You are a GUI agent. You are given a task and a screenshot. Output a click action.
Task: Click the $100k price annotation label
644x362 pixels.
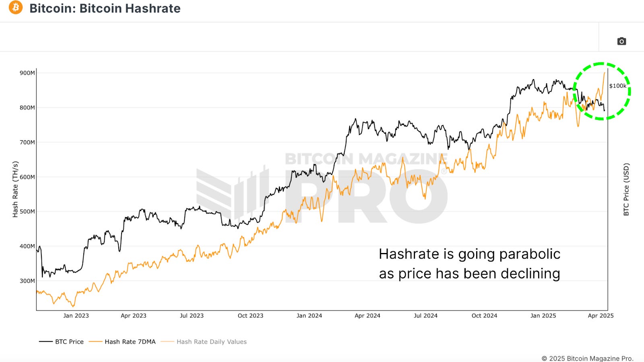(x=617, y=86)
